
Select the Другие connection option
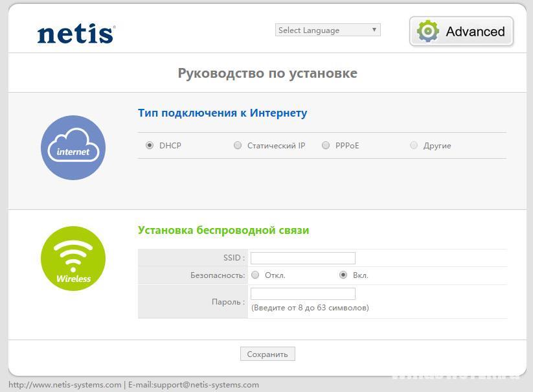click(x=414, y=146)
